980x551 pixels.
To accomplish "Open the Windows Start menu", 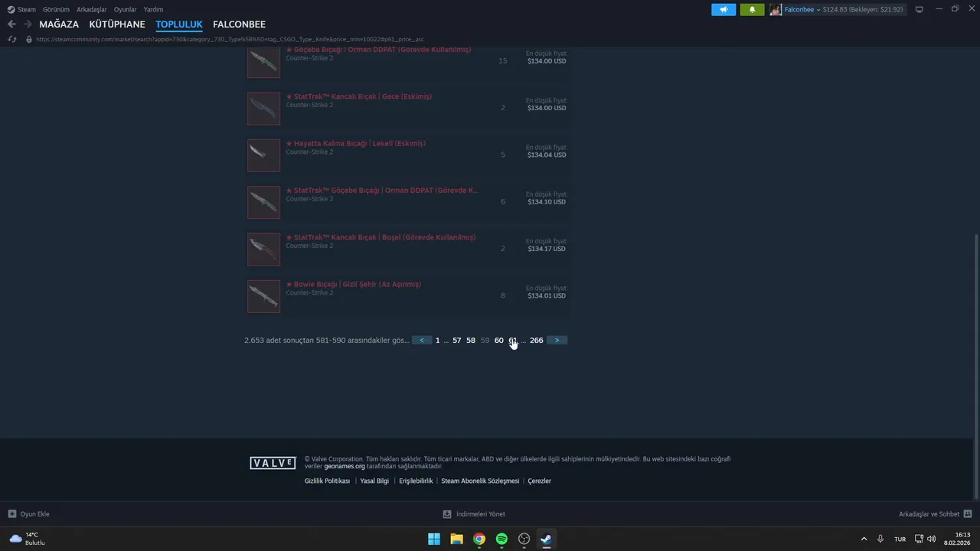I will coord(434,539).
